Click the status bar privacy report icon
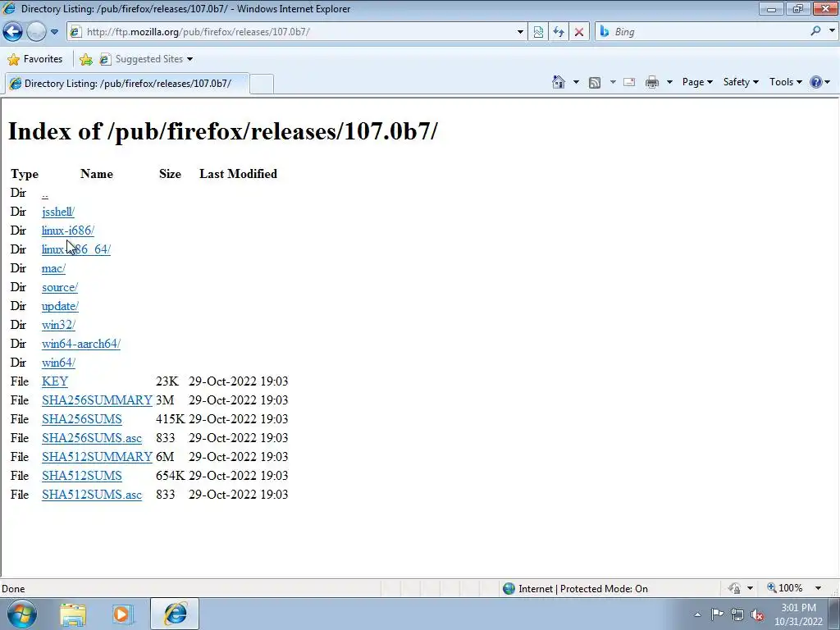Screen dimensions: 840x630 click(734, 588)
